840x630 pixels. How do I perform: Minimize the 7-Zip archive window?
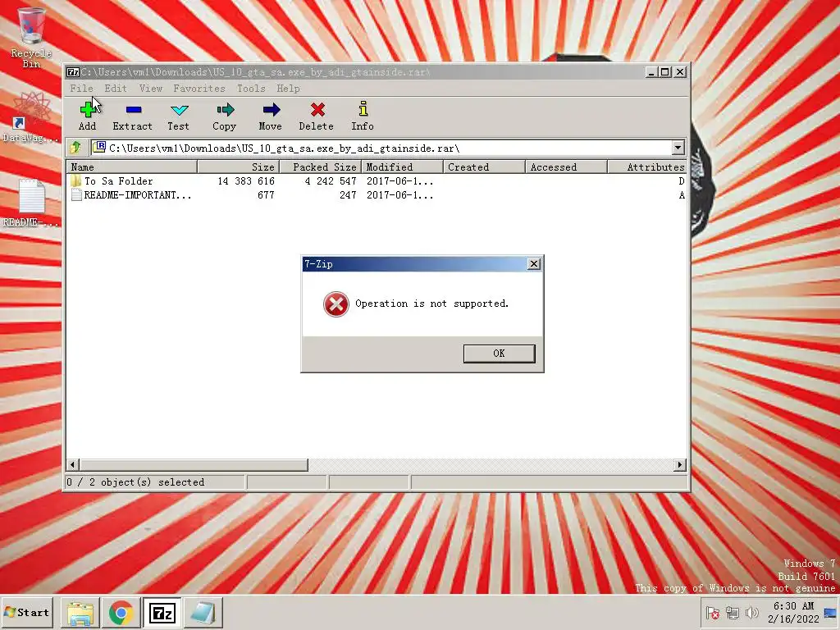(651, 72)
